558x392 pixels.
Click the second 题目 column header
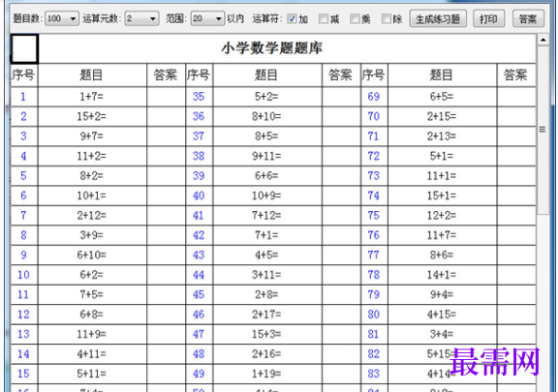click(x=267, y=75)
